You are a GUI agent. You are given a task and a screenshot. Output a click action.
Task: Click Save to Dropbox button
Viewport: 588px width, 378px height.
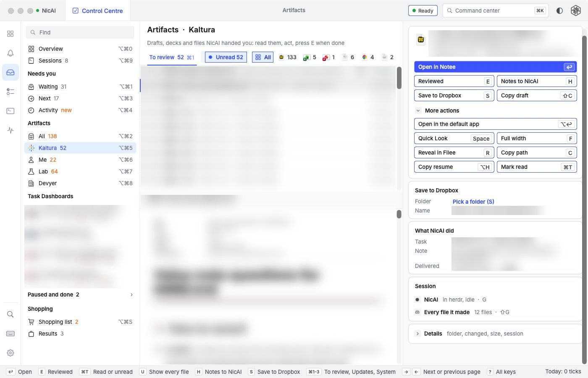click(454, 95)
